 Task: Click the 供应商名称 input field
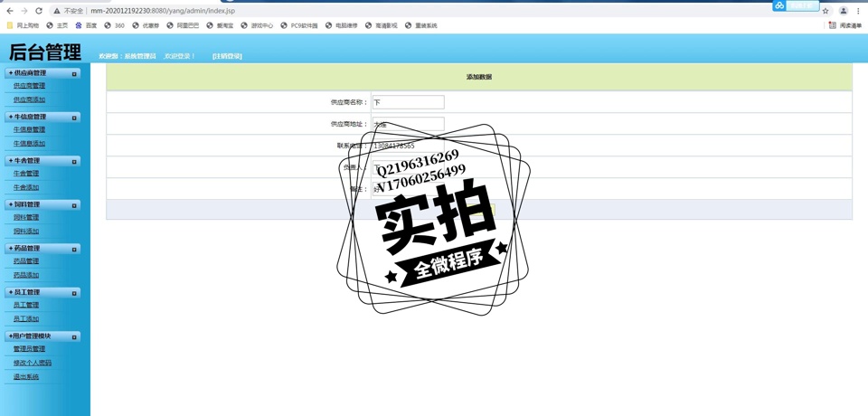pyautogui.click(x=408, y=102)
